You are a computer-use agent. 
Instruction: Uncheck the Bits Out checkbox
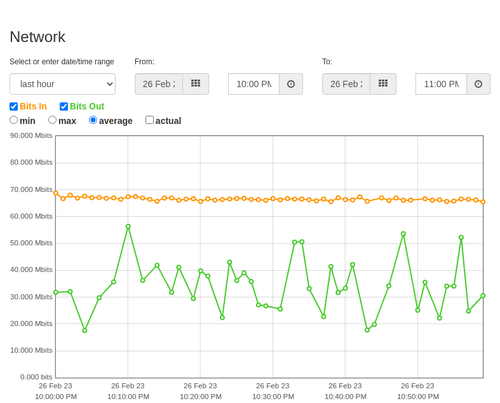coord(64,106)
